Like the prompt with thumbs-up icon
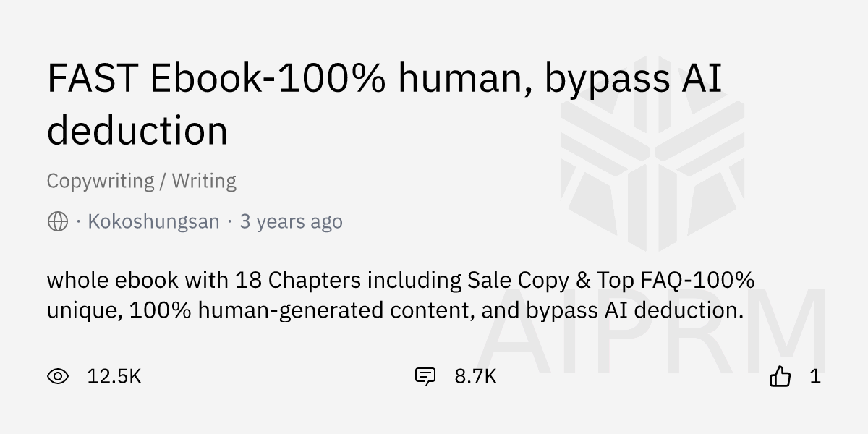The image size is (868, 434). point(780,376)
